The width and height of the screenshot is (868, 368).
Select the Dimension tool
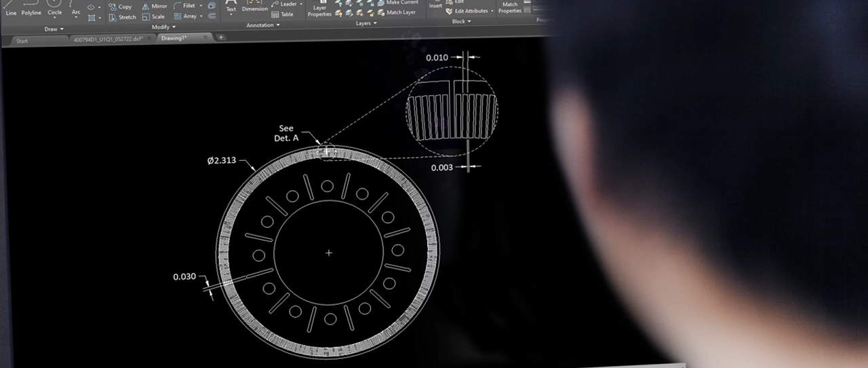pos(255,6)
